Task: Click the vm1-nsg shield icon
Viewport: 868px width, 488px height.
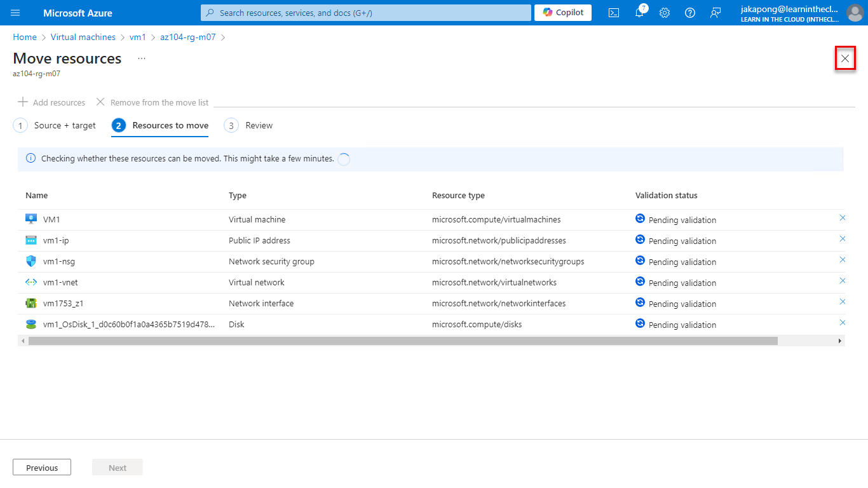Action: point(31,261)
